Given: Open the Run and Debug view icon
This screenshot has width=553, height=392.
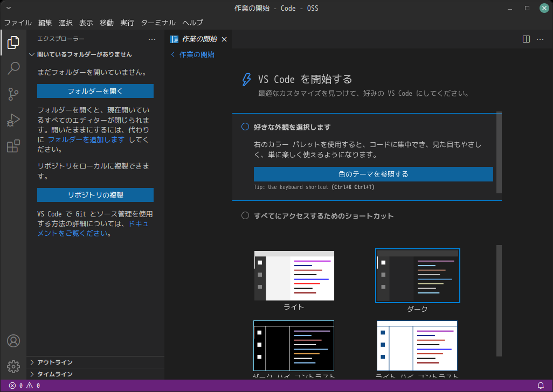Looking at the screenshot, I should point(13,120).
